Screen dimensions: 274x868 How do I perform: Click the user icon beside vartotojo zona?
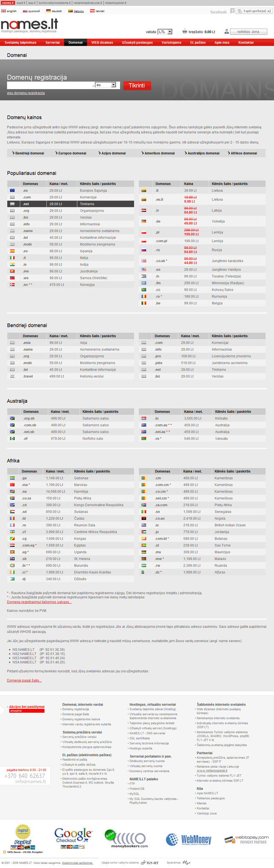pyautogui.click(x=227, y=31)
